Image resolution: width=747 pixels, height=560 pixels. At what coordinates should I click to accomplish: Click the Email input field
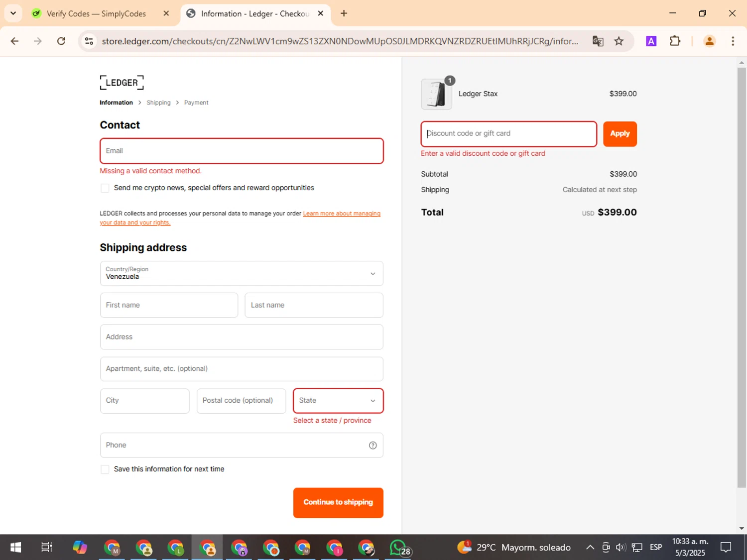(242, 151)
